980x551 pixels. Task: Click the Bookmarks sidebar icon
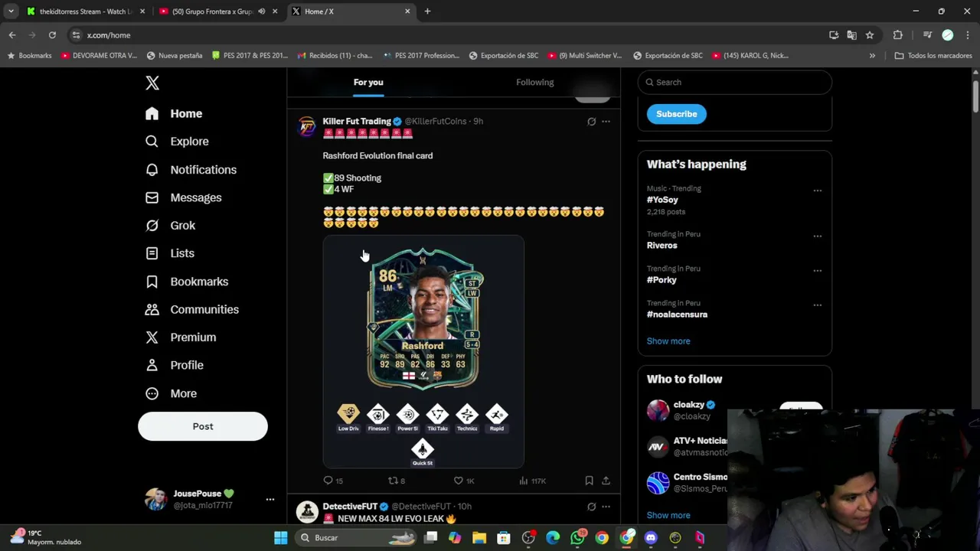[x=152, y=282]
